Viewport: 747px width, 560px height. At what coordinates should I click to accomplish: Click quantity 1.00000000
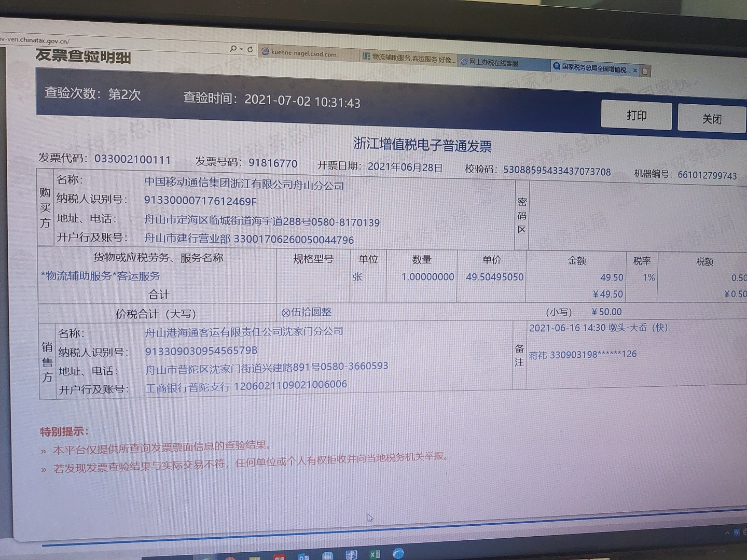tap(428, 277)
